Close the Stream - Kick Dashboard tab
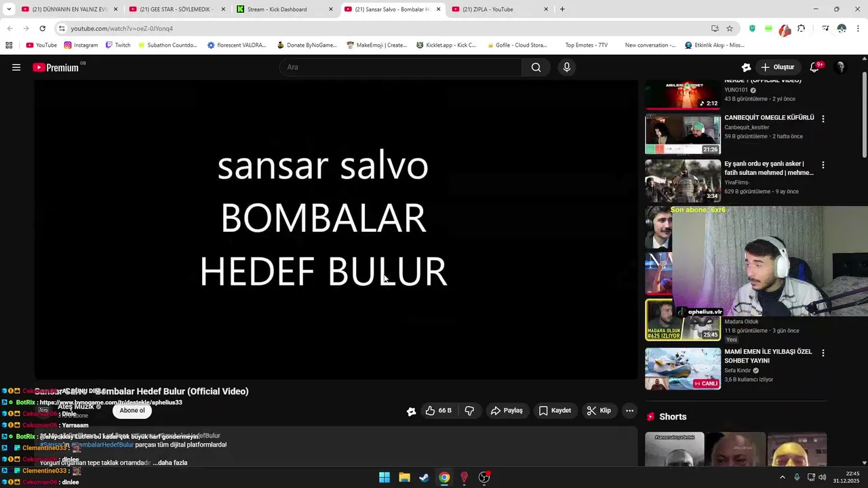The width and height of the screenshot is (868, 488). (x=331, y=9)
